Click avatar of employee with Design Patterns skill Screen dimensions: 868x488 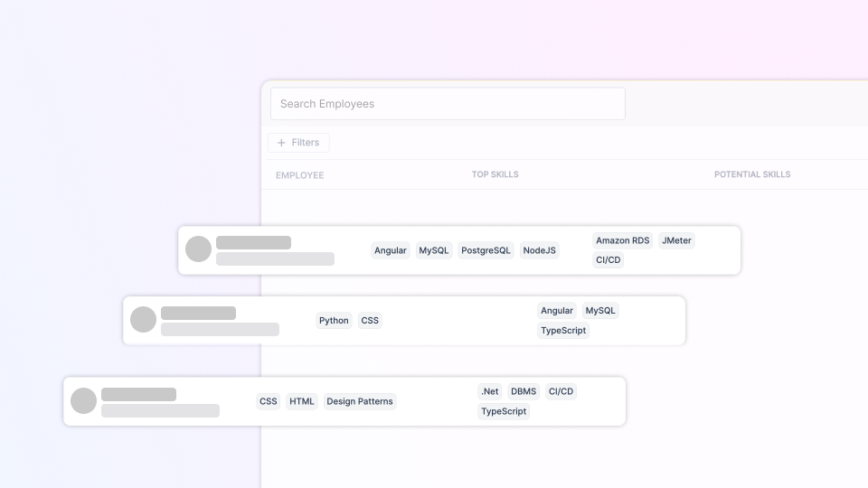pyautogui.click(x=83, y=401)
